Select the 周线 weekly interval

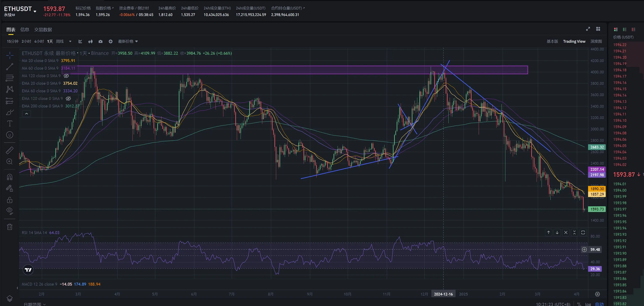60,41
